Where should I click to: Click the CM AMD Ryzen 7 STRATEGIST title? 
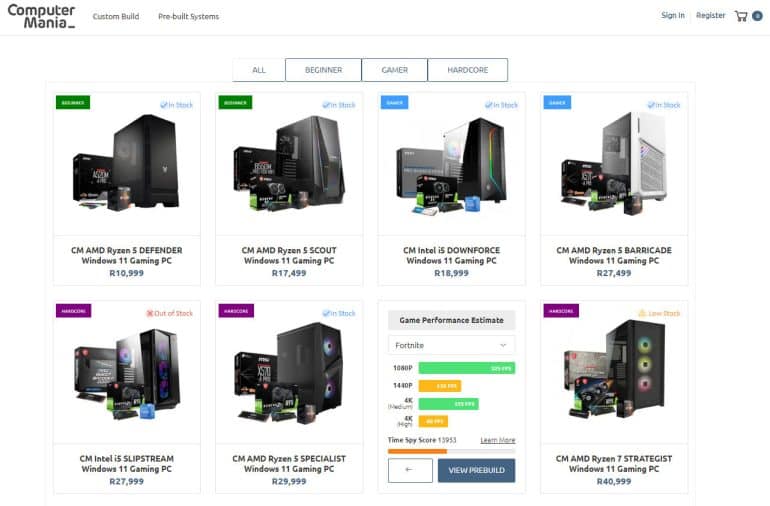point(614,464)
